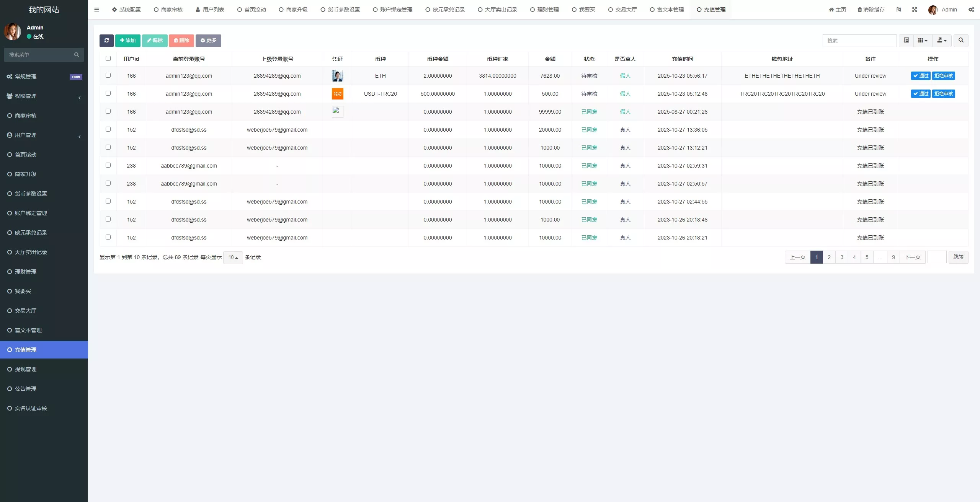The width and height of the screenshot is (980, 502).
Task: Check the 2023-10-27 02:50:57 row checkbox
Action: coord(108,183)
